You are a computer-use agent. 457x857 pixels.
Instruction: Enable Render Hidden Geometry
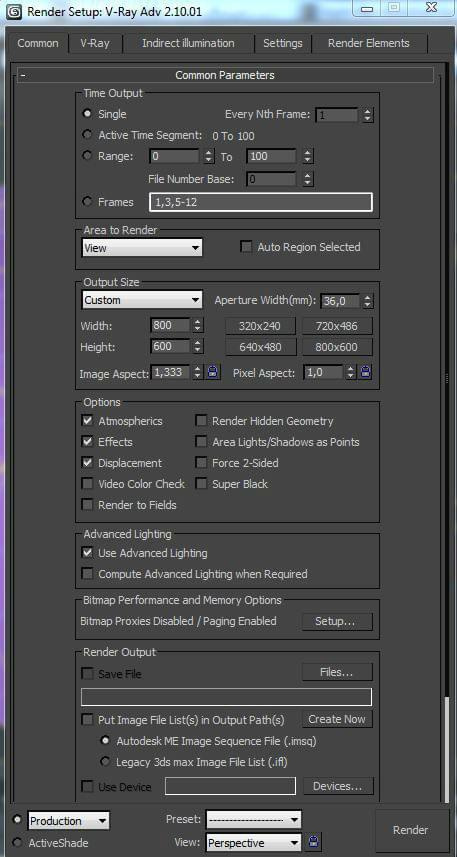202,421
